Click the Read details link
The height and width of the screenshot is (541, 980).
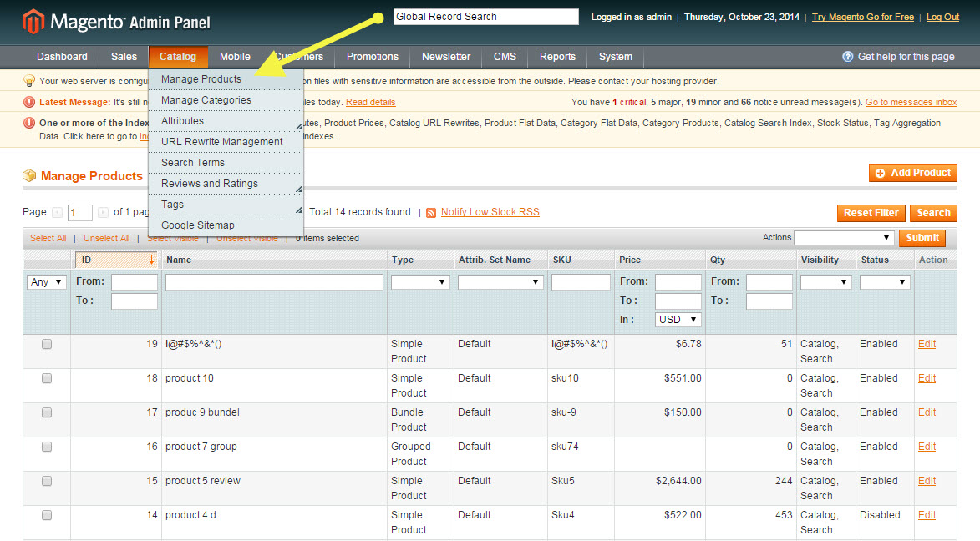point(371,102)
